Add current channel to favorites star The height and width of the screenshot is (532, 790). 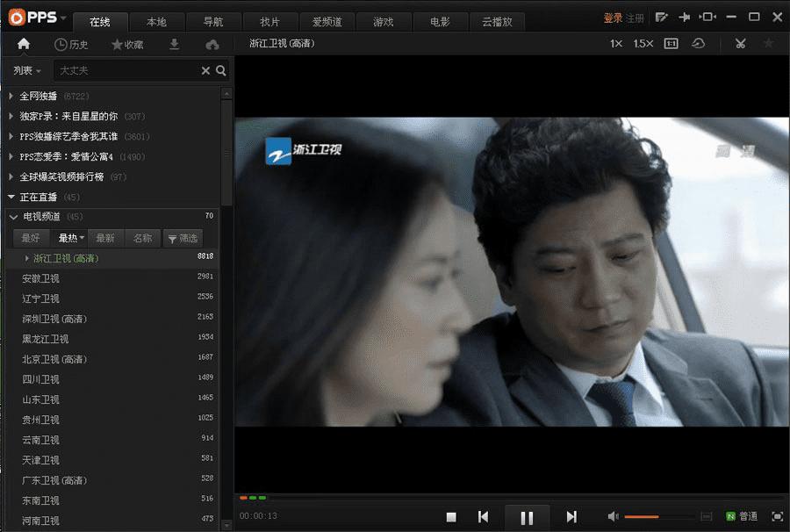click(x=768, y=44)
